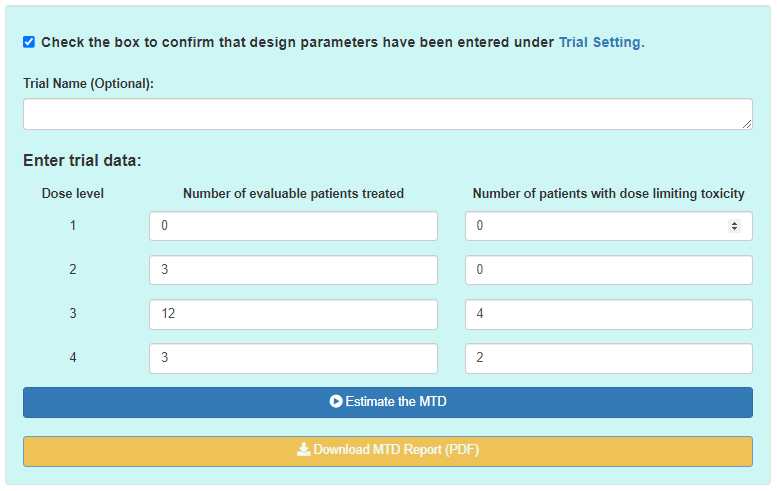This screenshot has width=777, height=491.
Task: Click the evaluable patients treated column header
Action: (x=293, y=193)
